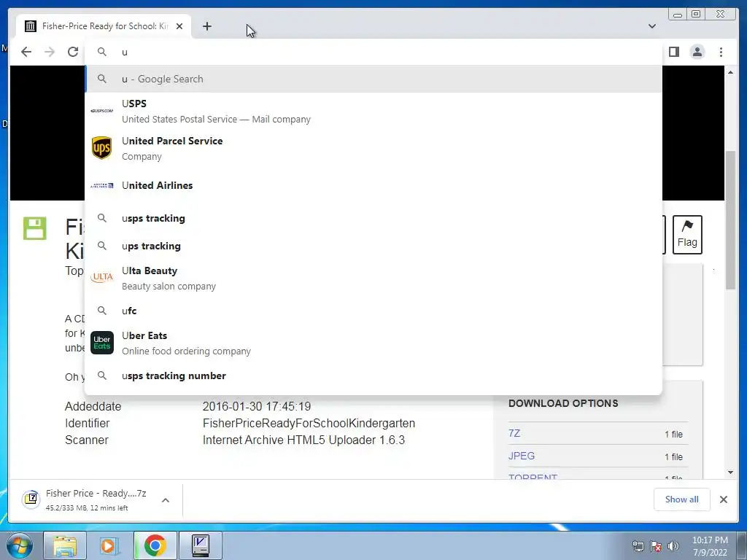Click the USPS.com logo icon

[102, 111]
